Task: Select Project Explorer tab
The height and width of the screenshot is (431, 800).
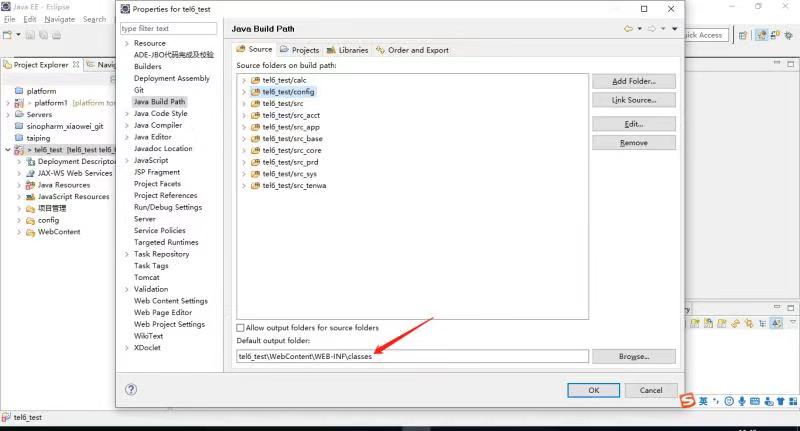Action: 41,65
